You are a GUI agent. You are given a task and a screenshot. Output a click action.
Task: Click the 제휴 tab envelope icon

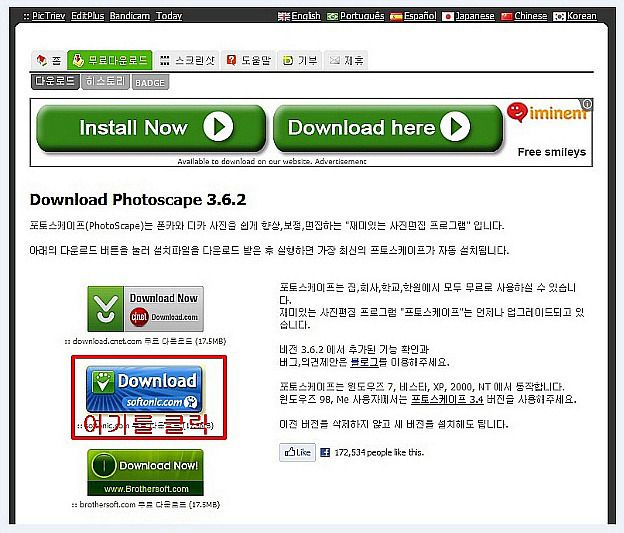click(335, 61)
